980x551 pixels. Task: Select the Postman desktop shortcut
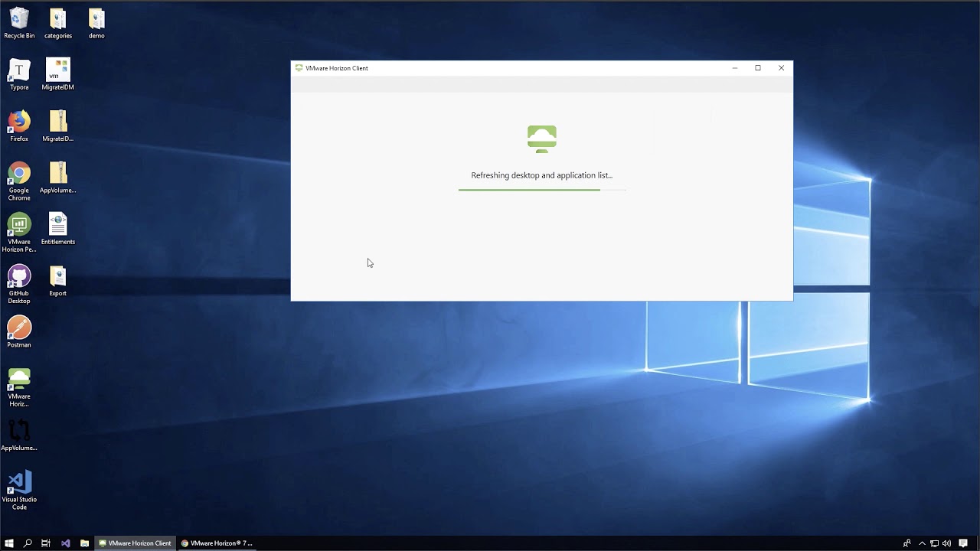[x=19, y=331]
